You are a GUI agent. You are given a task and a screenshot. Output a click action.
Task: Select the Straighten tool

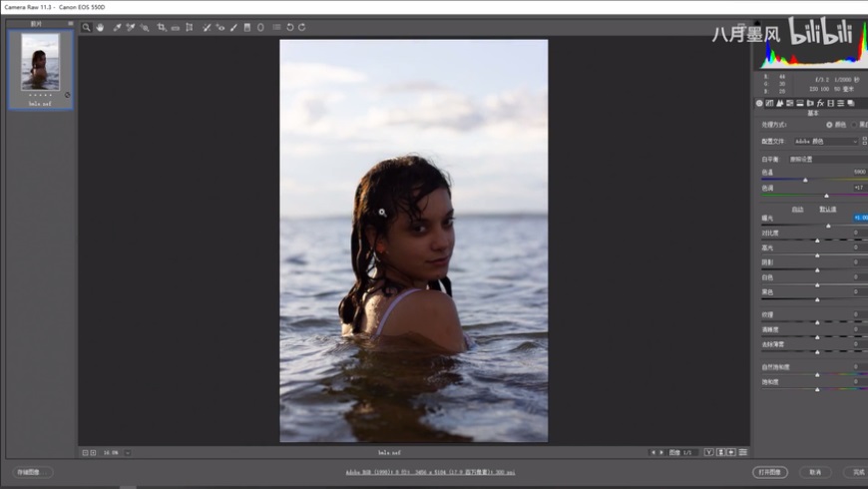[176, 27]
